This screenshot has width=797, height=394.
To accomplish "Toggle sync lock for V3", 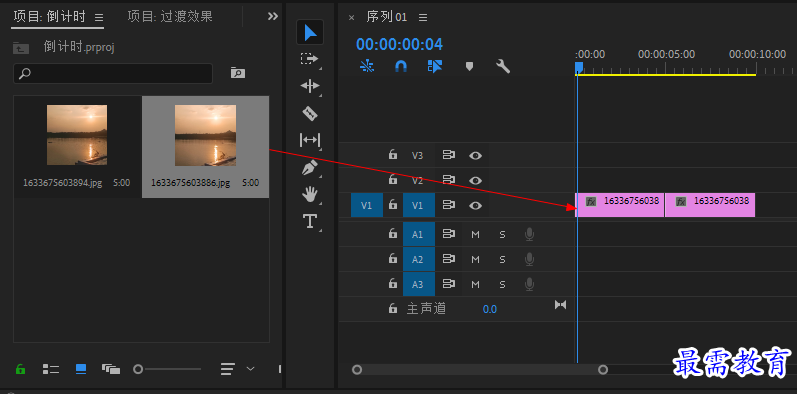I will [448, 155].
